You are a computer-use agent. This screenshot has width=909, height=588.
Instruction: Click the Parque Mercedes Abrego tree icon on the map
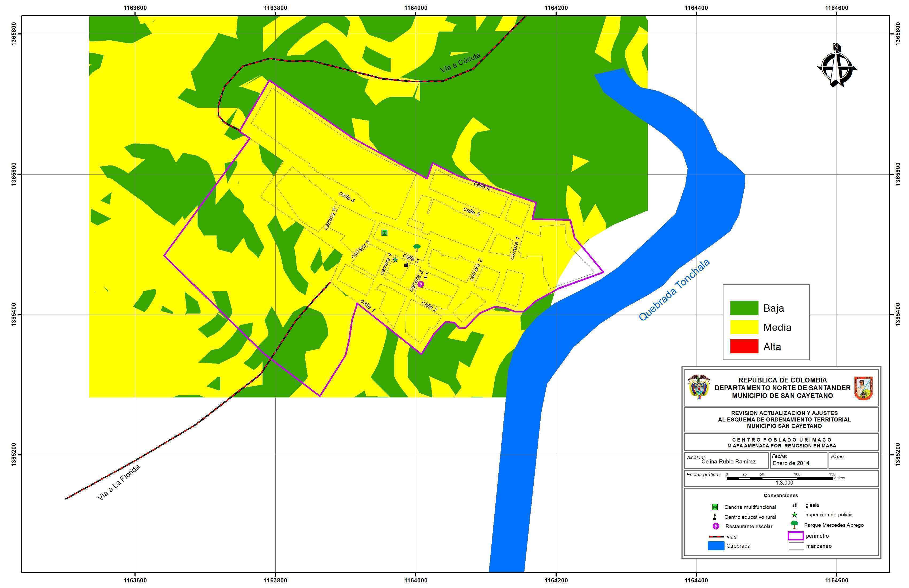[417, 247]
